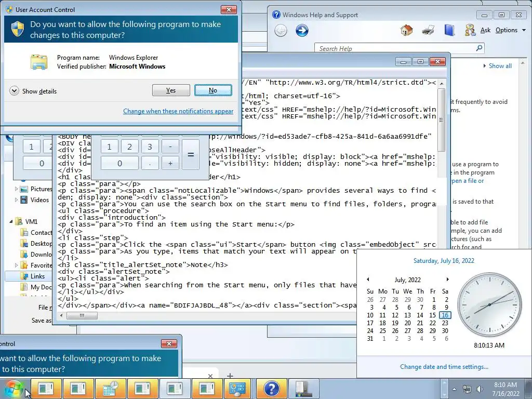This screenshot has width=532, height=399.
Task: Click the analog clock face
Action: tap(489, 304)
